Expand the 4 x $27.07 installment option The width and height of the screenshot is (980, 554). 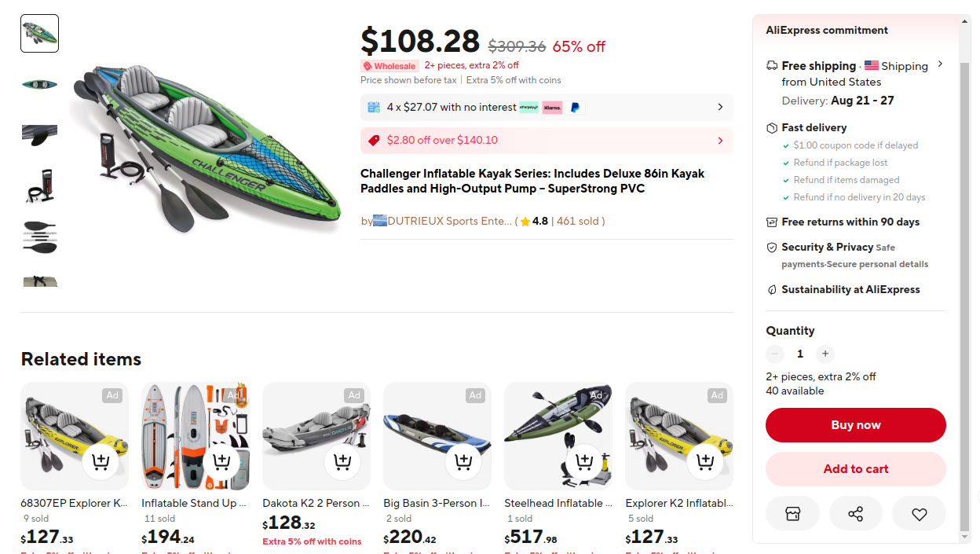tap(720, 107)
